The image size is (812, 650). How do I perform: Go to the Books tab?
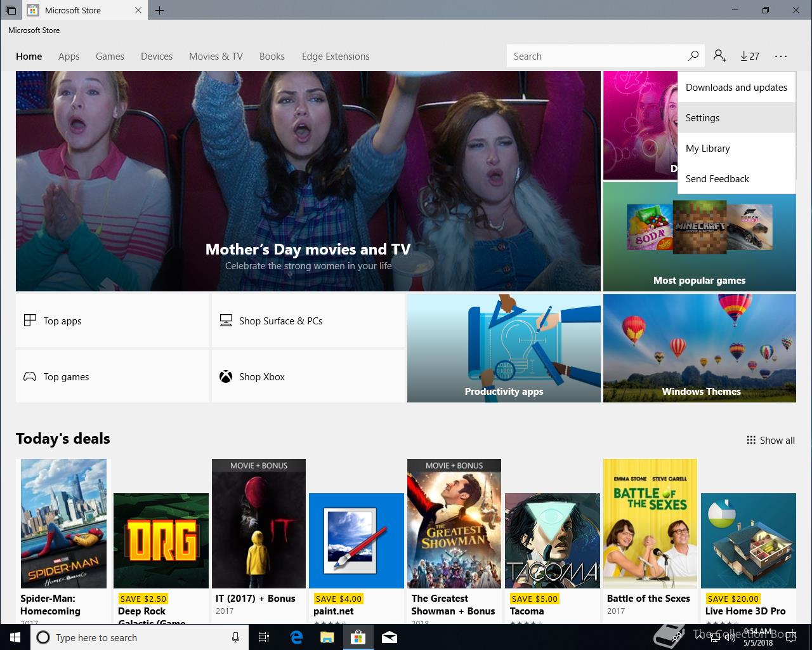point(272,56)
